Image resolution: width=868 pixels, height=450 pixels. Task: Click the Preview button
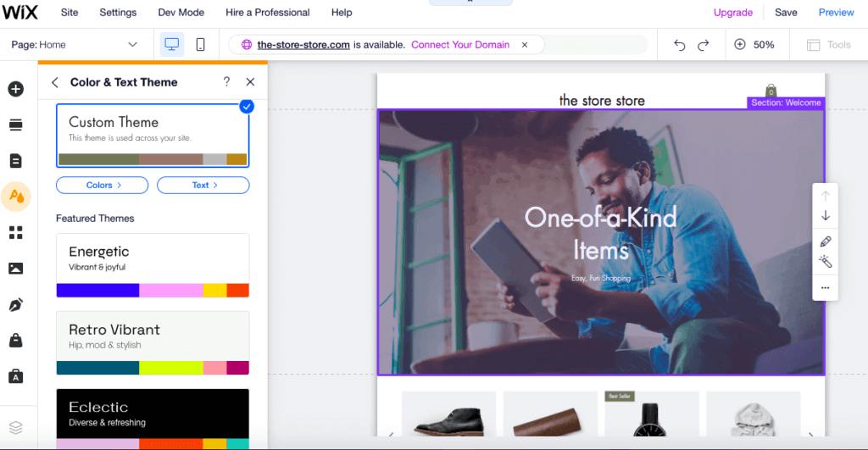[x=836, y=12]
